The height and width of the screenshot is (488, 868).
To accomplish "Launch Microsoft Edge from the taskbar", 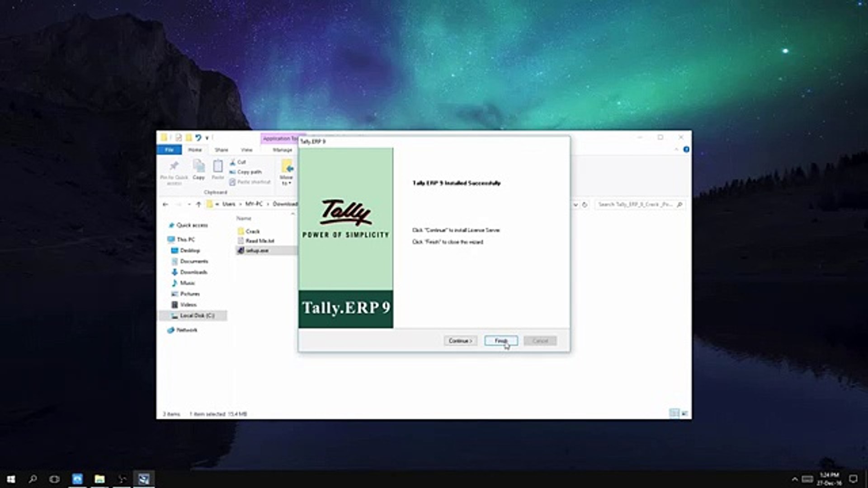I will point(77,479).
